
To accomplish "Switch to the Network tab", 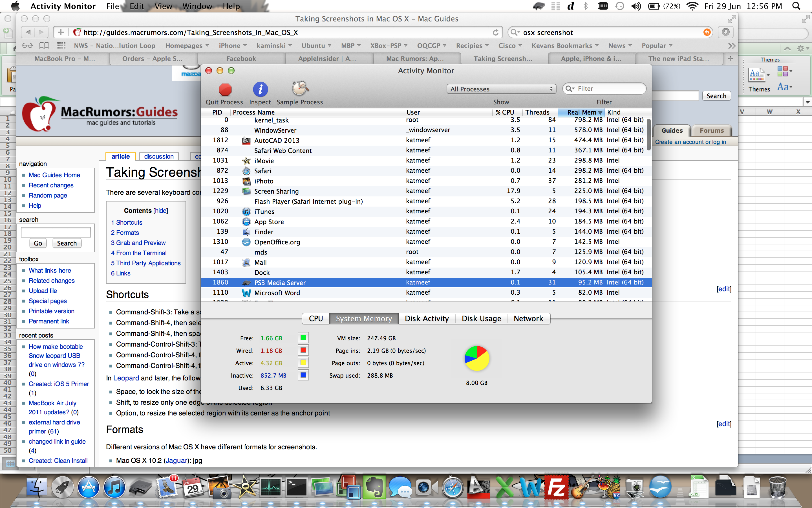I will point(528,319).
